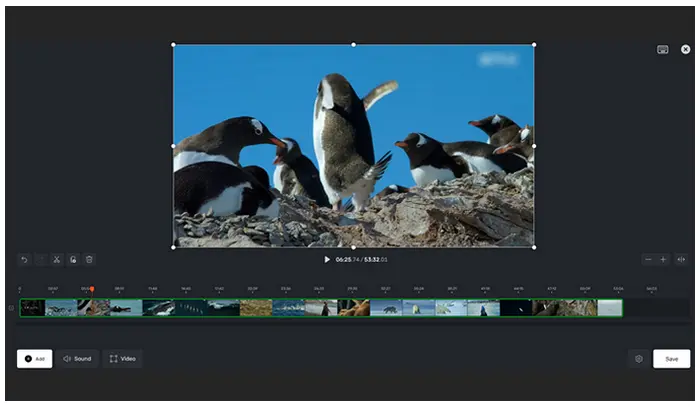Screen dimensions: 700x407
Task: Zoom out the timeline with minus
Action: coord(648,259)
